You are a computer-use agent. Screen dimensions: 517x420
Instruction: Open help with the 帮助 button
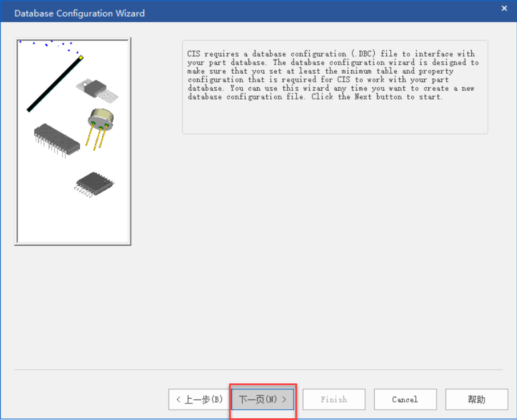(x=476, y=399)
